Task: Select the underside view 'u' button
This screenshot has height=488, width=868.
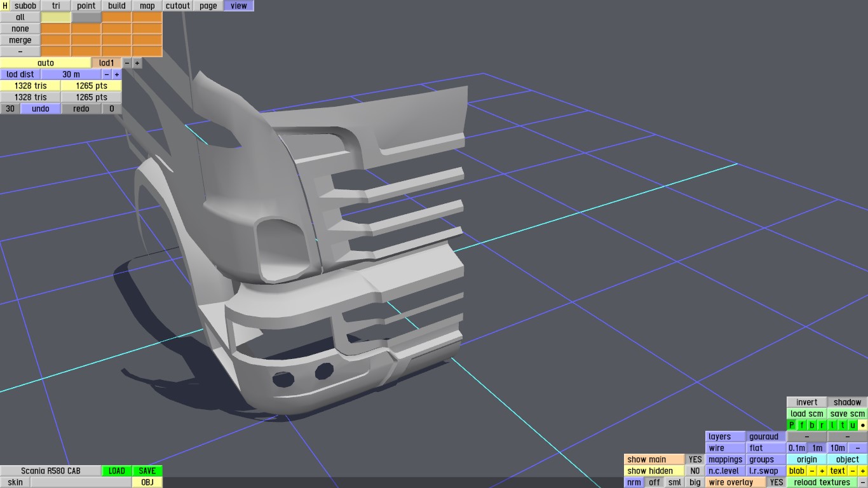Action: (853, 425)
